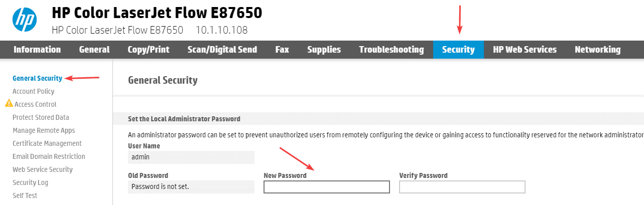Go to the Networking tab
This screenshot has width=644, height=205.
click(597, 50)
